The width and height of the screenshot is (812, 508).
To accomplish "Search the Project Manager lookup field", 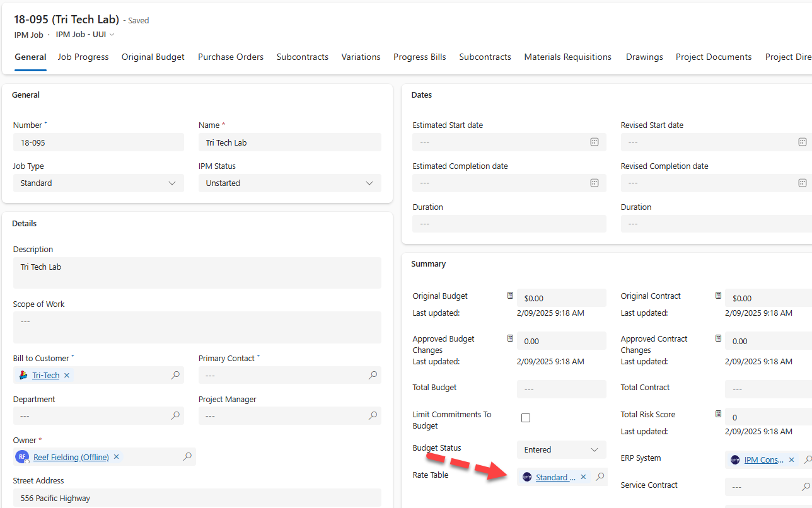I will point(373,415).
